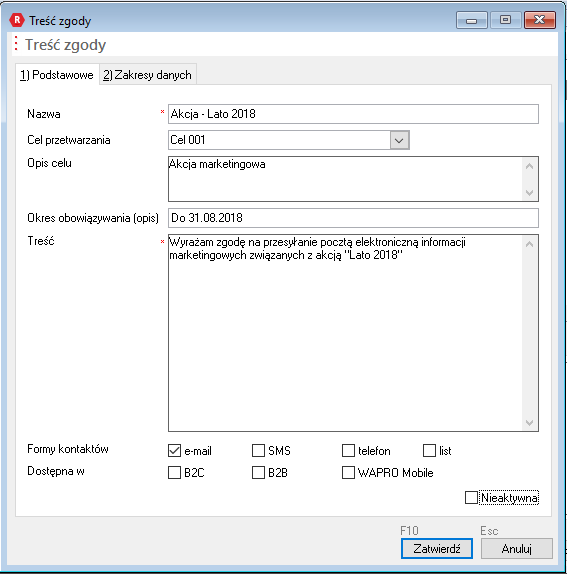Click the three red dots panel icon
The height and width of the screenshot is (575, 567).
(16, 43)
